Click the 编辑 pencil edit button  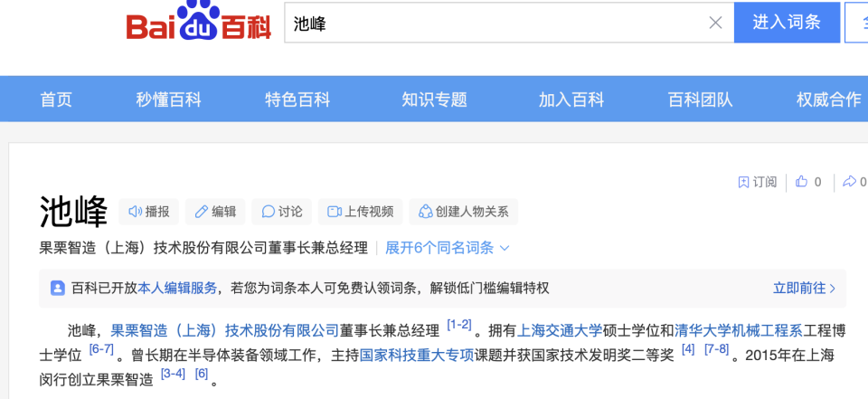coord(215,212)
